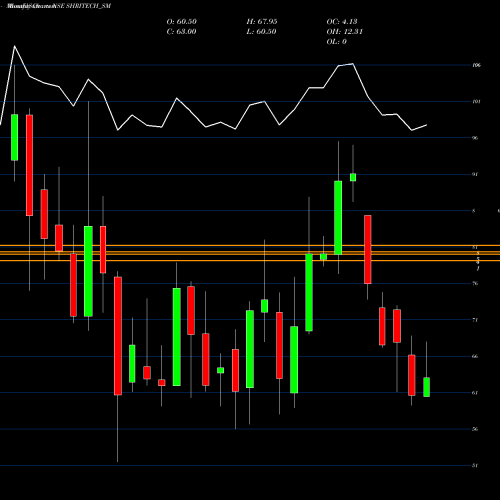500x500 pixels.
Task: Click the 91 price axis label
Action: [475, 174]
